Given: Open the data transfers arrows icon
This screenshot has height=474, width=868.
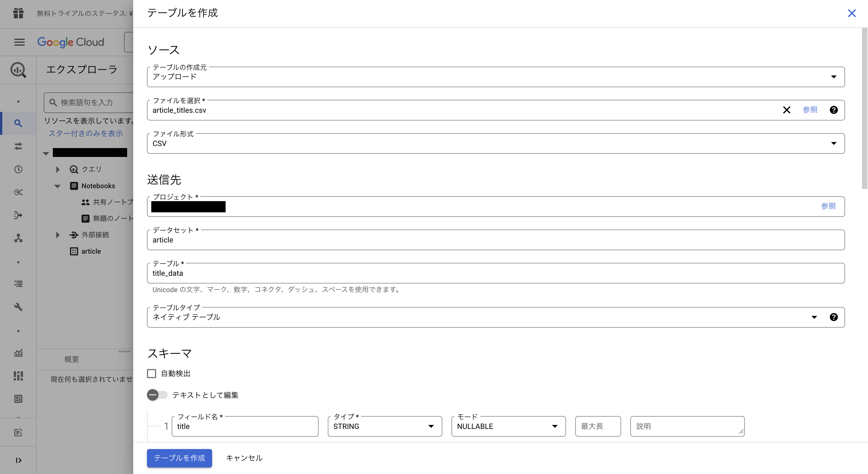Looking at the screenshot, I should 18,146.
